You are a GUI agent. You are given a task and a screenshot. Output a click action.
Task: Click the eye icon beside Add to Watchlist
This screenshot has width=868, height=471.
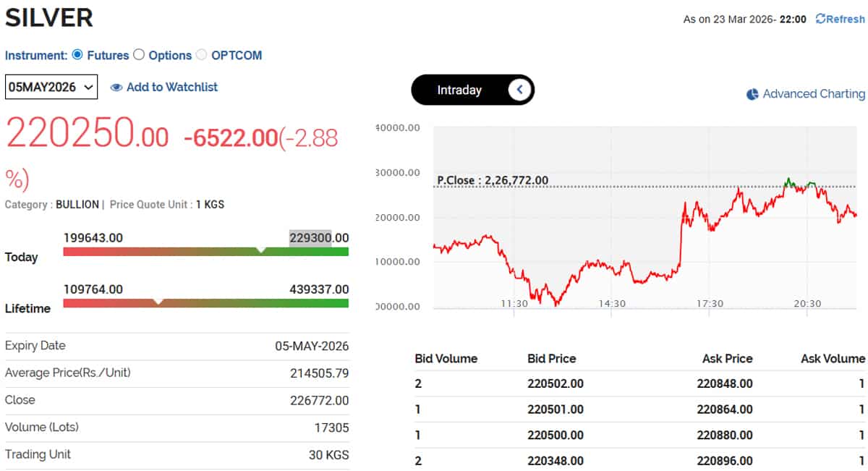[x=116, y=88]
